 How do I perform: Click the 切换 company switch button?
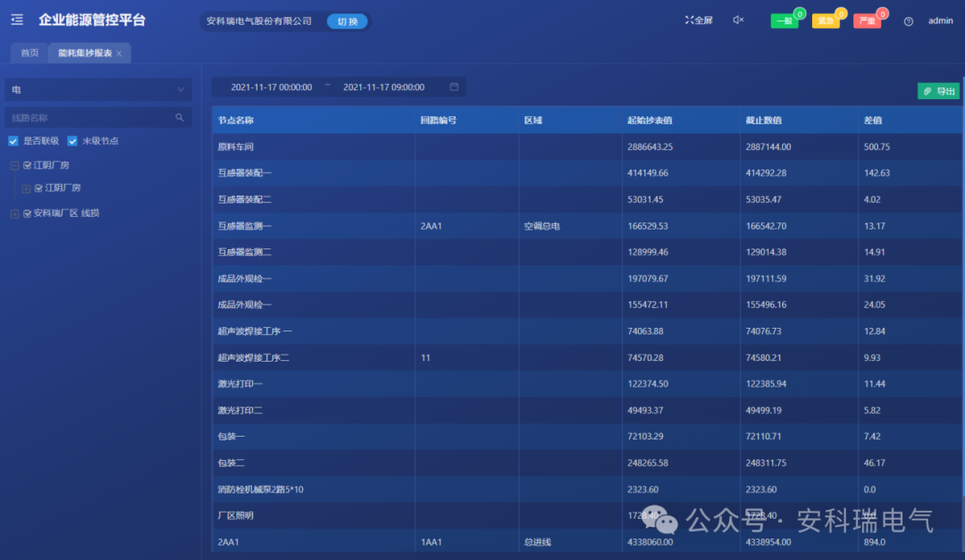[x=347, y=21]
